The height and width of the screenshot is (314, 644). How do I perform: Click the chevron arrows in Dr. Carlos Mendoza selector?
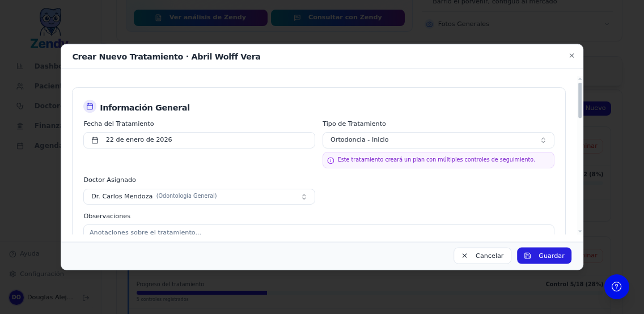point(304,197)
